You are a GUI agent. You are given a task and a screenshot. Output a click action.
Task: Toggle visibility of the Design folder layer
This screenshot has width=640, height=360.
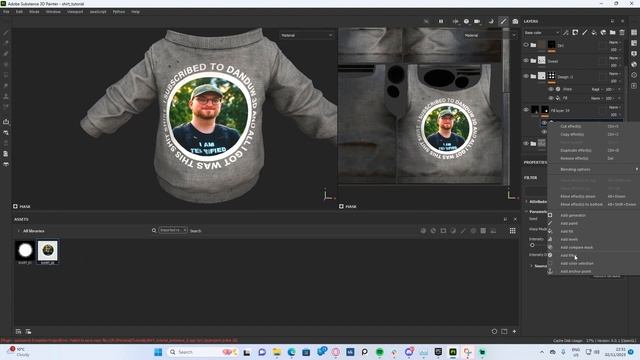click(x=526, y=76)
